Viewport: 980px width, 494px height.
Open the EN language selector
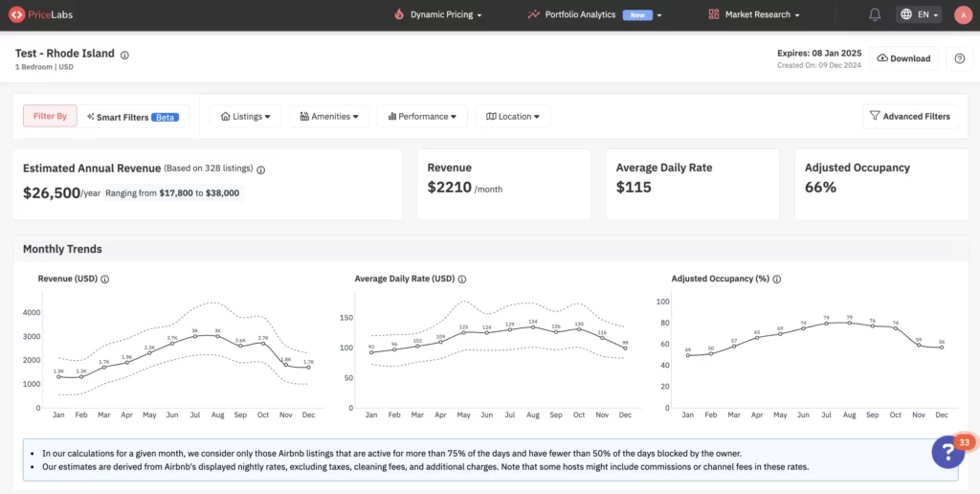(x=920, y=15)
